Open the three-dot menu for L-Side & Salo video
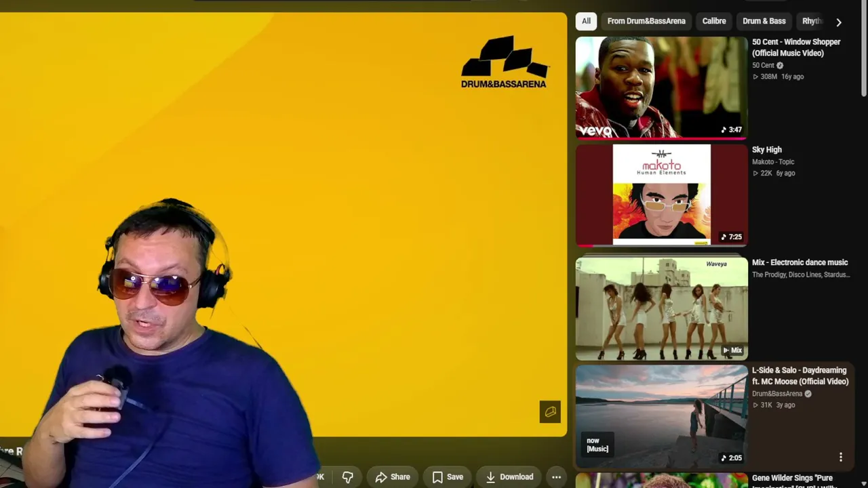The width and height of the screenshot is (868, 488). tap(840, 457)
